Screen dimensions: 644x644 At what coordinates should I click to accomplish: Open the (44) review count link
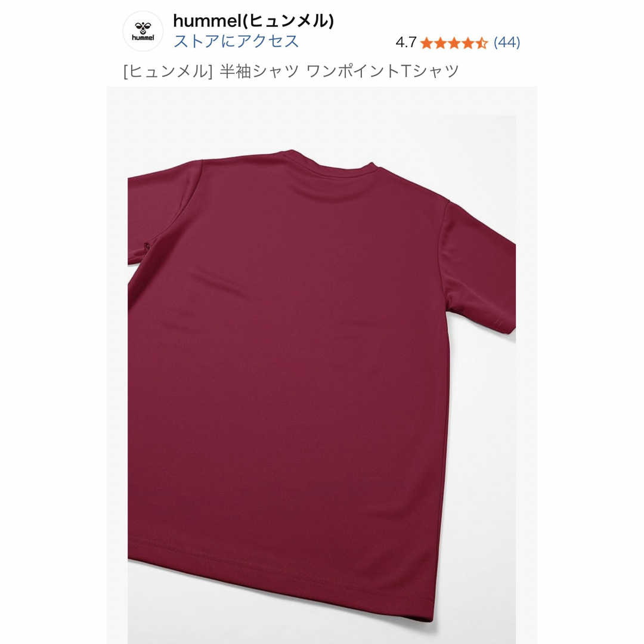tap(507, 42)
